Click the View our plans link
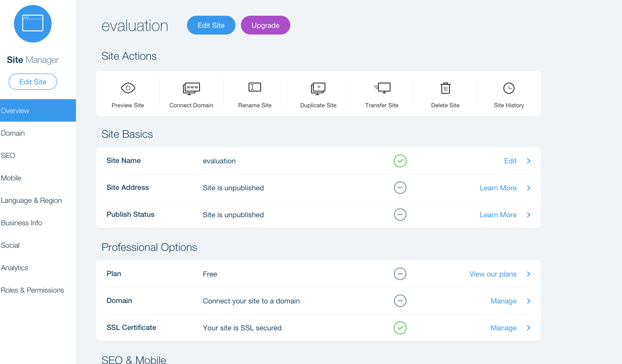Image resolution: width=622 pixels, height=364 pixels. [493, 274]
